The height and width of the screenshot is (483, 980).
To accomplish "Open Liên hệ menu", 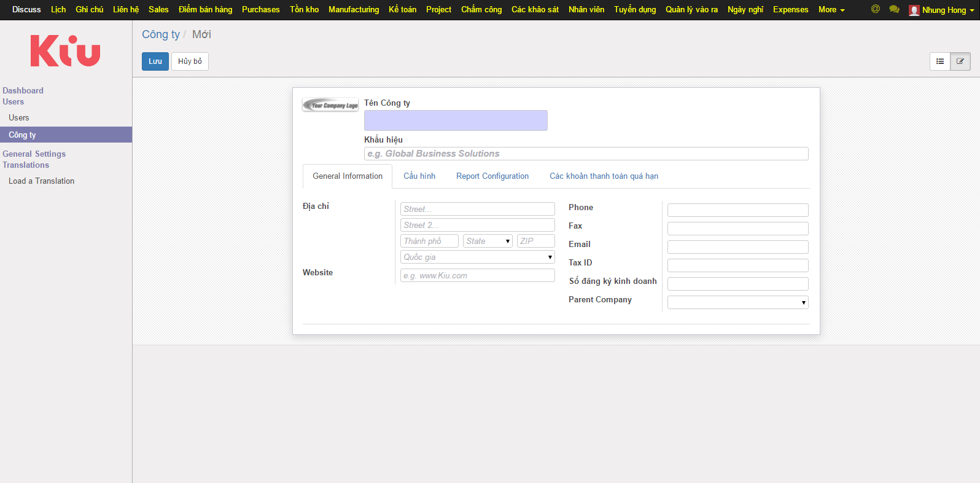I will click(x=126, y=10).
